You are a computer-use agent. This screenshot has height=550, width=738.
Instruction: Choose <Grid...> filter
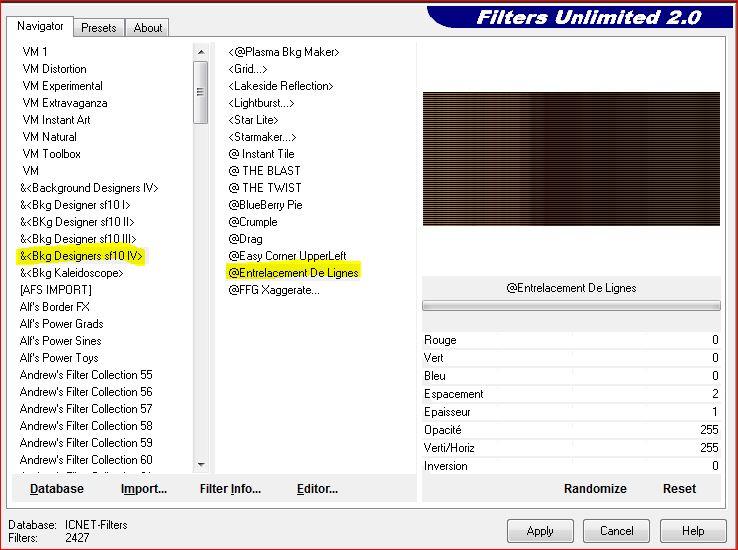click(248, 69)
